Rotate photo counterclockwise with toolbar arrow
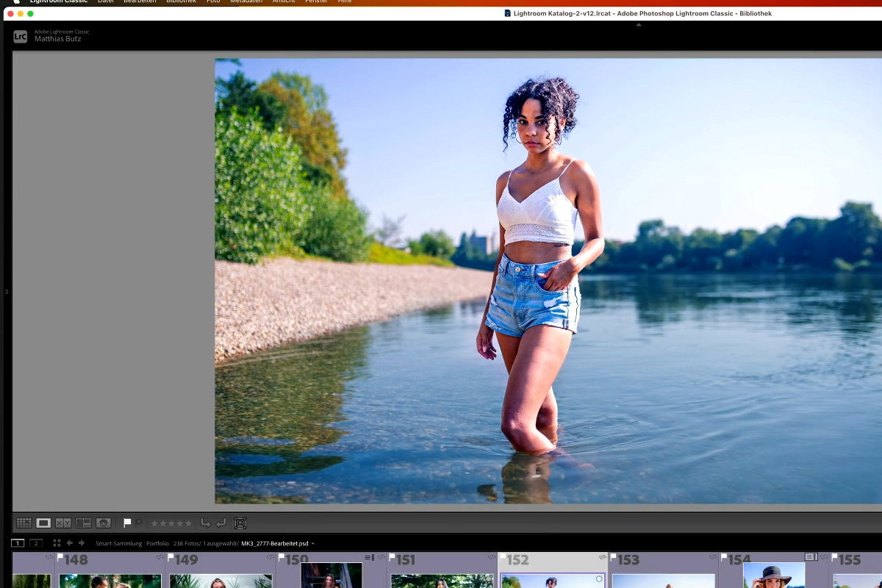Image resolution: width=882 pixels, height=588 pixels. pyautogui.click(x=206, y=523)
